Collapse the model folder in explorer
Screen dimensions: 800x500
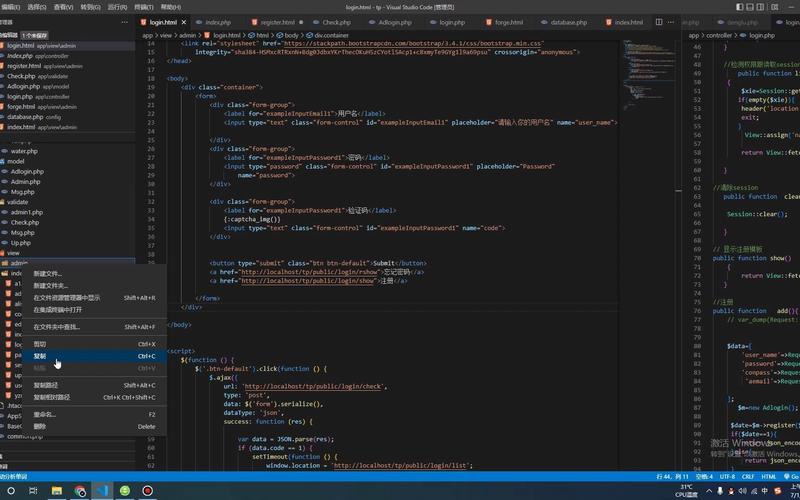(x=67, y=161)
